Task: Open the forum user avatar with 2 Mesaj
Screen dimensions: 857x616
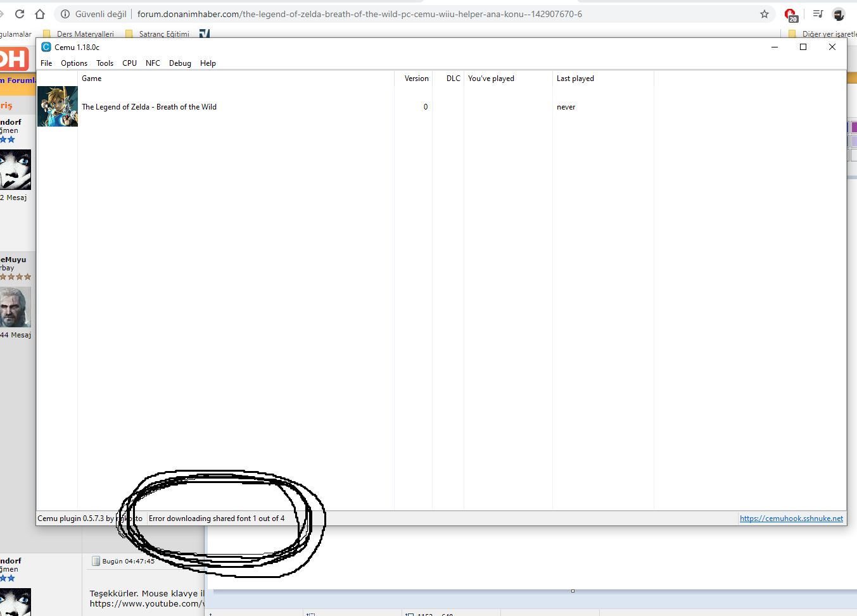Action: [15, 170]
